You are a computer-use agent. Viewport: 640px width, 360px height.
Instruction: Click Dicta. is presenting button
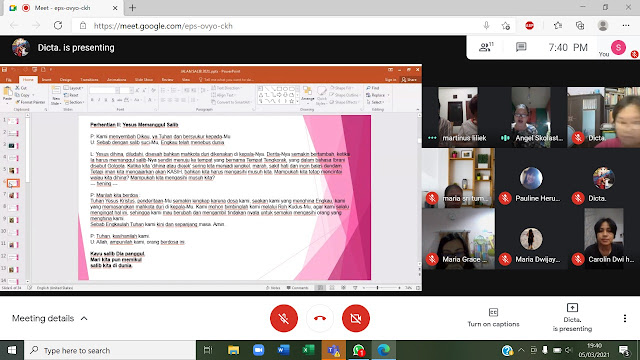click(572, 318)
